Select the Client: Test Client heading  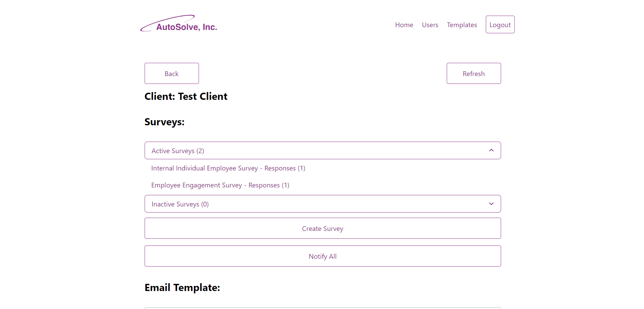[x=186, y=96]
